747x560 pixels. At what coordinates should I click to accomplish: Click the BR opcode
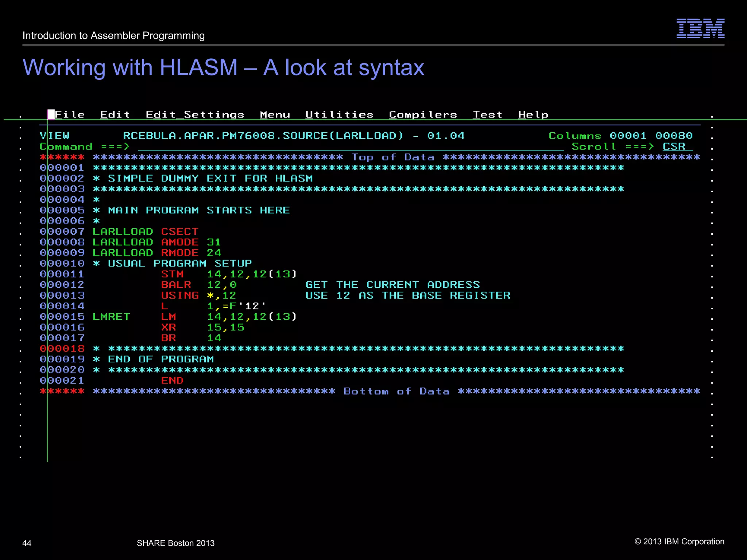tap(169, 338)
